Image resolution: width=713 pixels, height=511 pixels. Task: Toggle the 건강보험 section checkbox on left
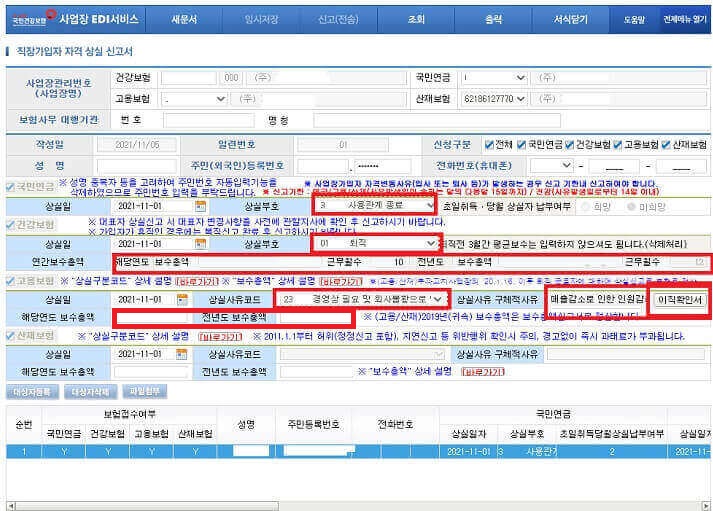coord(10,225)
